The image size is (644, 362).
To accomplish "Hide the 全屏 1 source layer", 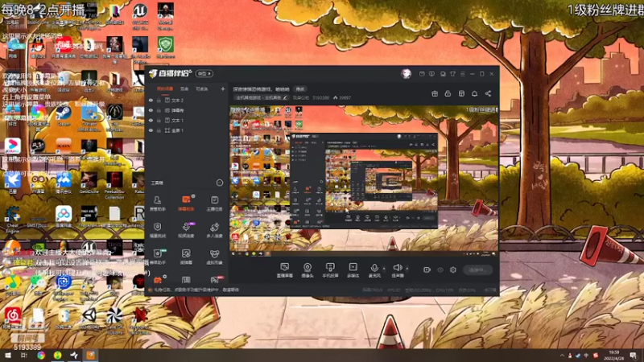I will pyautogui.click(x=151, y=130).
